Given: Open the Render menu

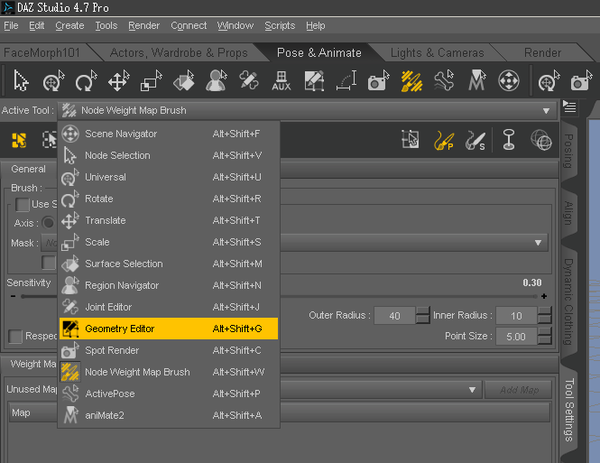Looking at the screenshot, I should (x=144, y=26).
